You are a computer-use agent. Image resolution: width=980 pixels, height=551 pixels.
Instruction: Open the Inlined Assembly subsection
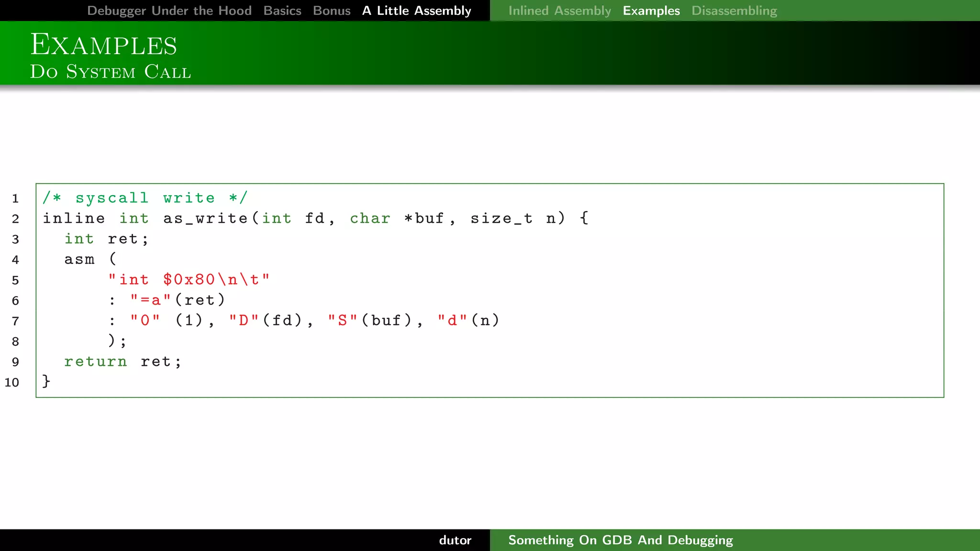coord(560,11)
